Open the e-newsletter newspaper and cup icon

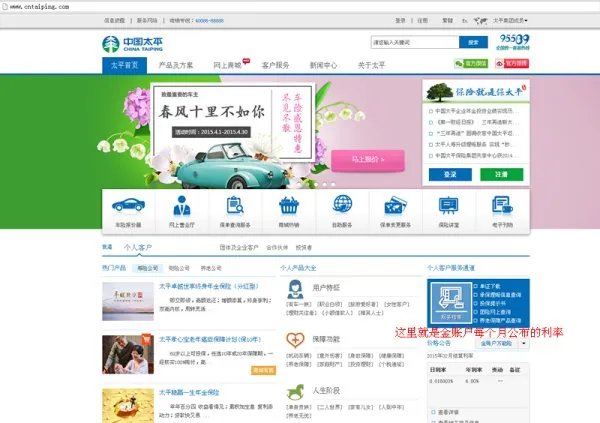click(502, 205)
